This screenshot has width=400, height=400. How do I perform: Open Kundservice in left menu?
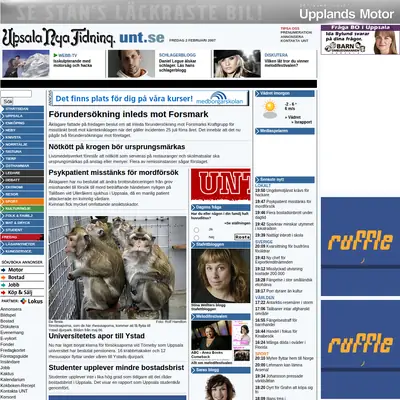22,251
